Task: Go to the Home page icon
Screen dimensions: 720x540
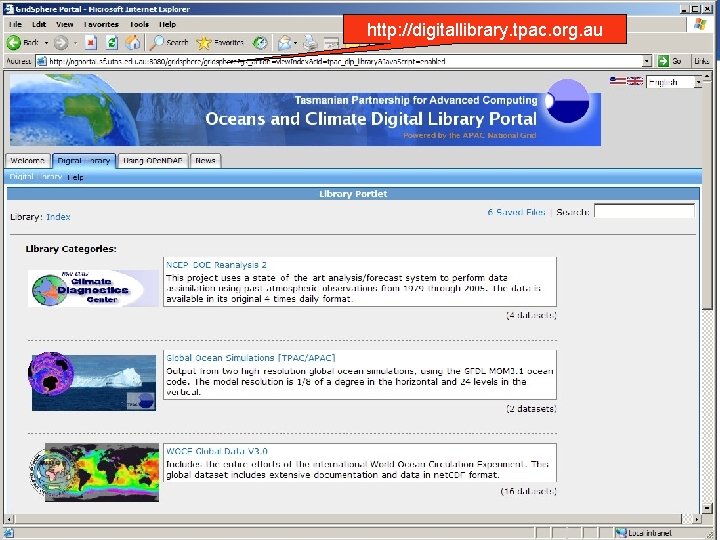Action: (133, 43)
